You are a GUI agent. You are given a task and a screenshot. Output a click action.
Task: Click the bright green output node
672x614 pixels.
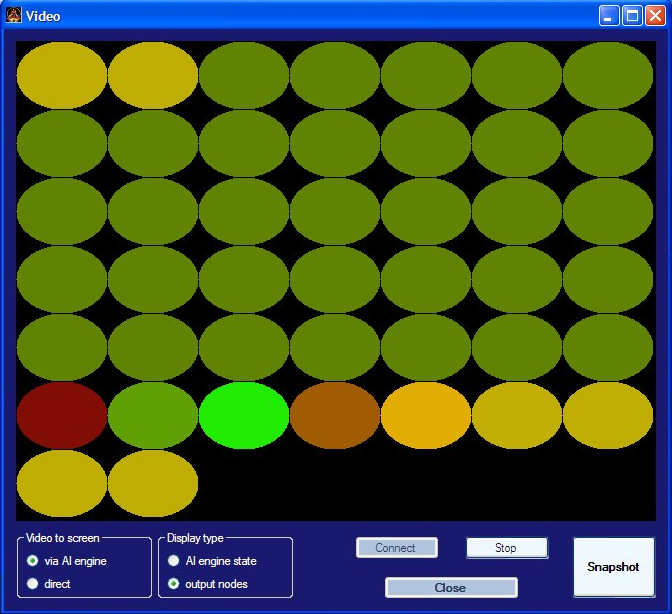(244, 415)
